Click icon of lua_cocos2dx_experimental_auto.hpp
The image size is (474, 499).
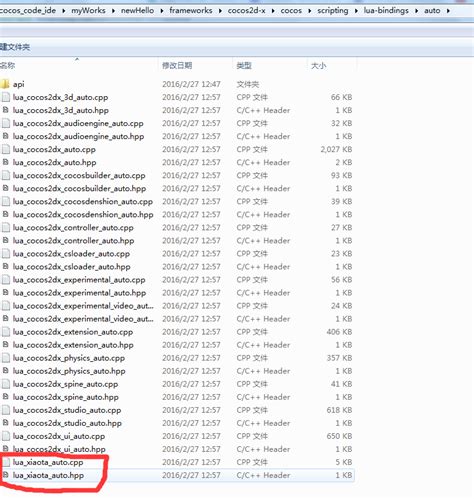click(6, 293)
